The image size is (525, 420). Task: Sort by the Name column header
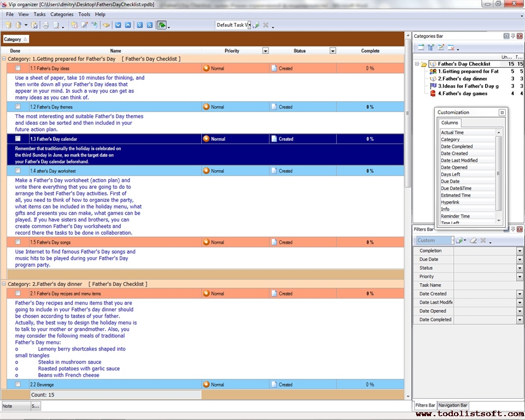[115, 51]
